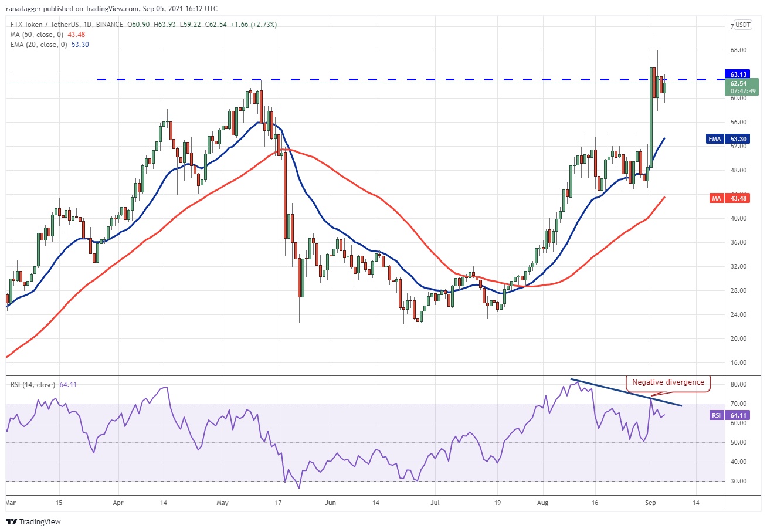
Task: Click the TradingView logo icon
Action: point(11,521)
